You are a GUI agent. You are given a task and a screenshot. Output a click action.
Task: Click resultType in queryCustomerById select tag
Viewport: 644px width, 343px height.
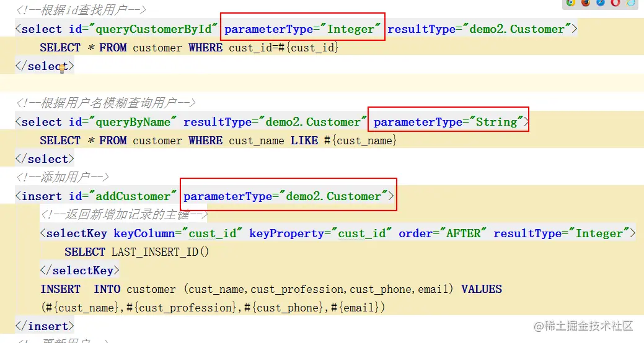tap(479, 29)
